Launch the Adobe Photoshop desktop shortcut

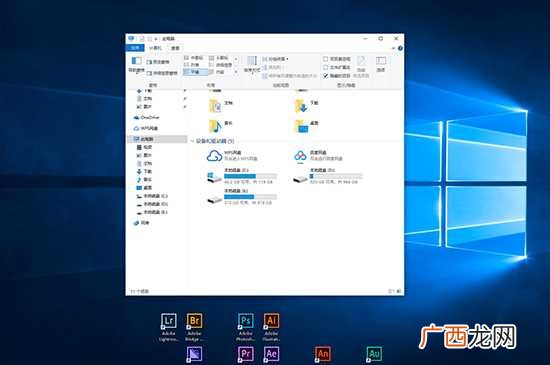(246, 327)
